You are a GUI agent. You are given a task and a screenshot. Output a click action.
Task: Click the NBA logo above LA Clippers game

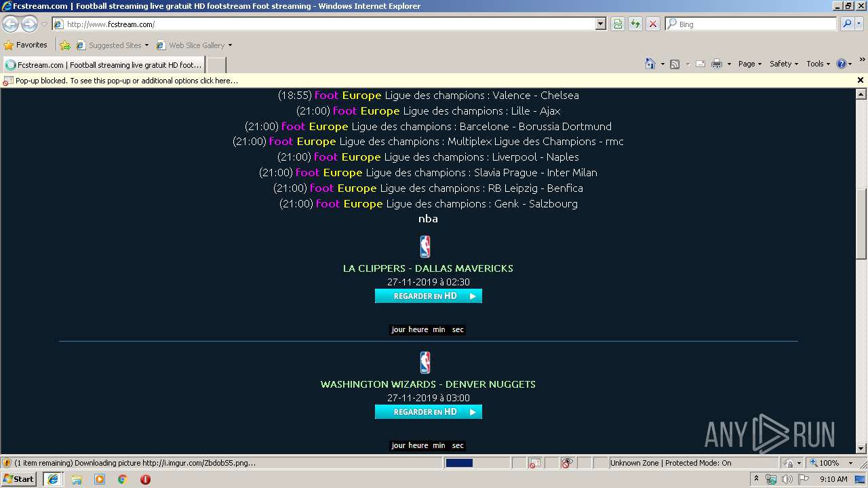coord(425,247)
